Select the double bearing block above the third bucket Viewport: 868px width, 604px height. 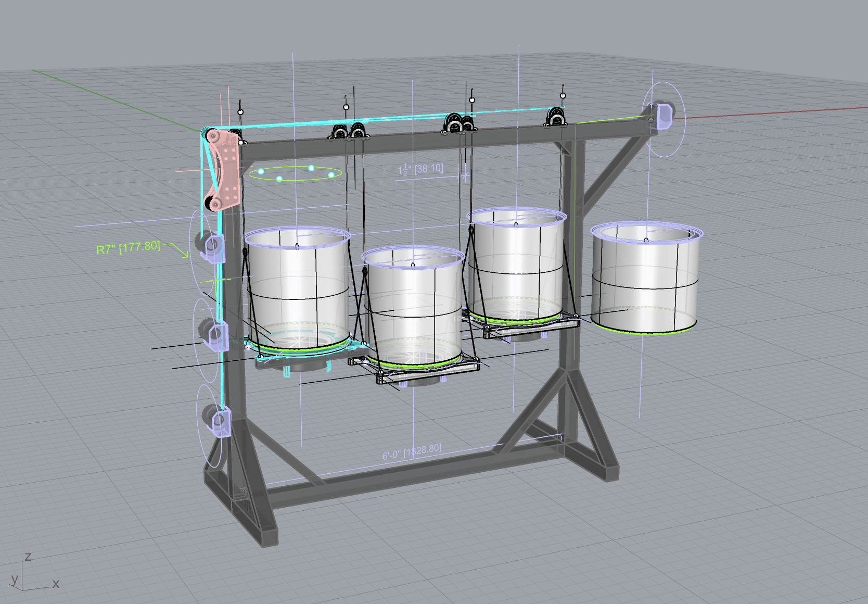(x=460, y=123)
